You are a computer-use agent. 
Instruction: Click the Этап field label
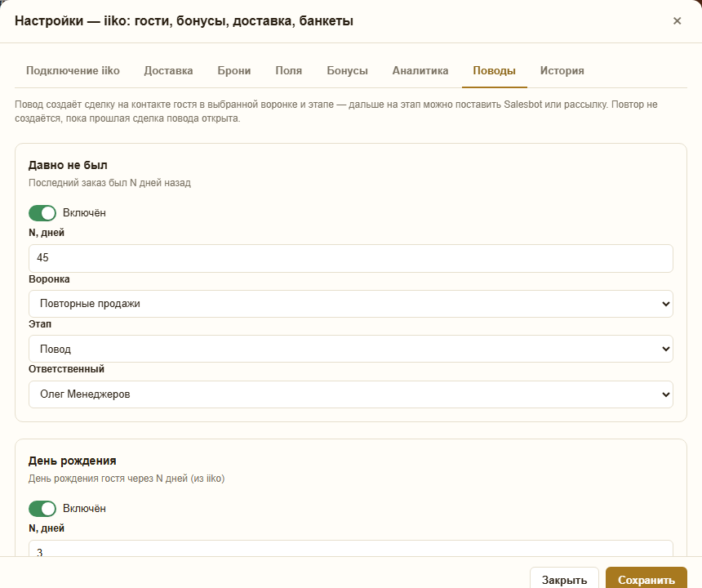(40, 323)
